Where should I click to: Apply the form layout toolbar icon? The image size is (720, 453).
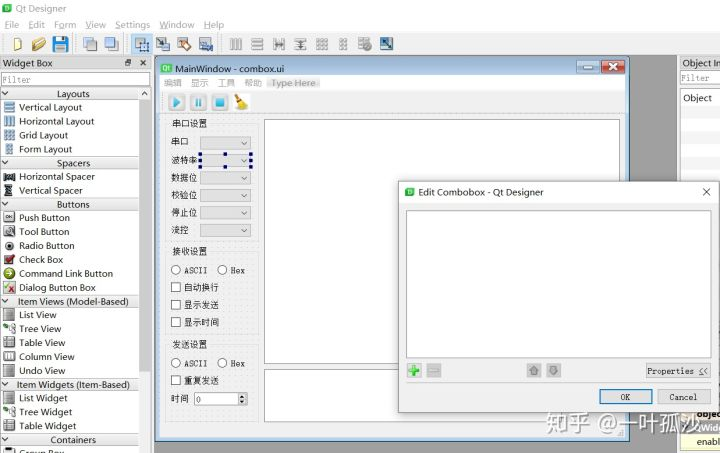343,44
